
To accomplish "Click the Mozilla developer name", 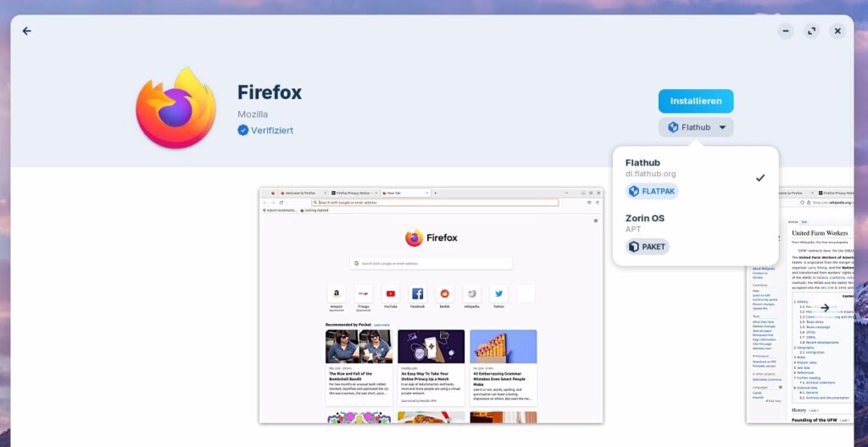I will click(253, 114).
